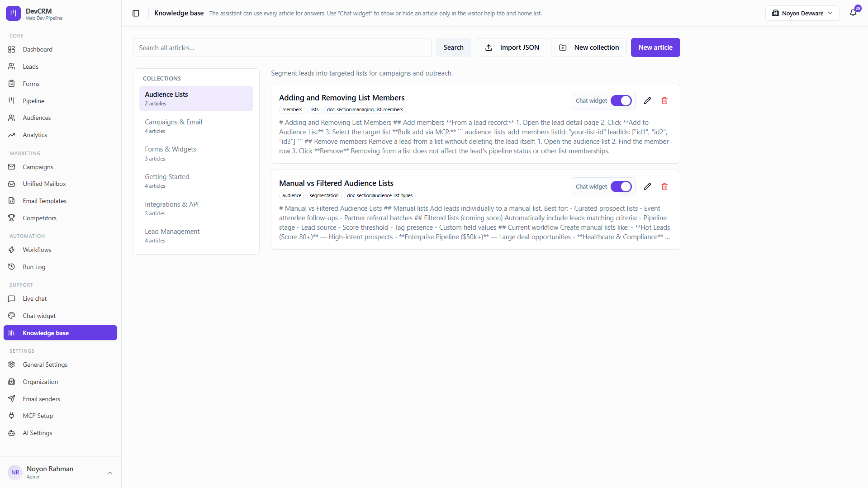Click the segmentation tag

click(x=324, y=196)
